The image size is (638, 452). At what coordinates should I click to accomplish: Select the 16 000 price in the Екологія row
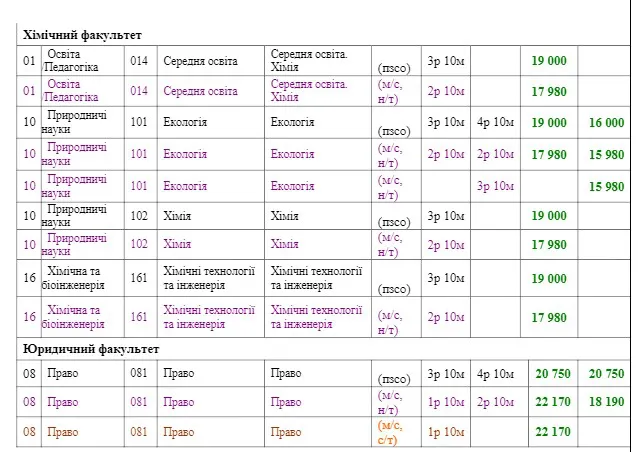[606, 122]
